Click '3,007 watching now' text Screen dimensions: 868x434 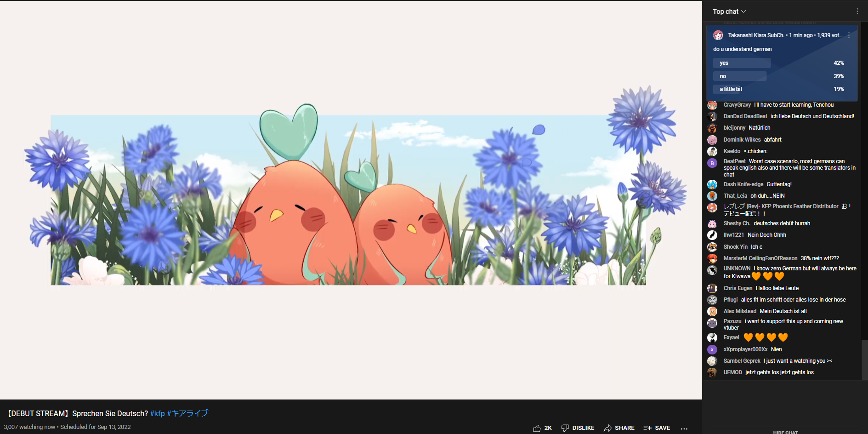[x=29, y=427]
